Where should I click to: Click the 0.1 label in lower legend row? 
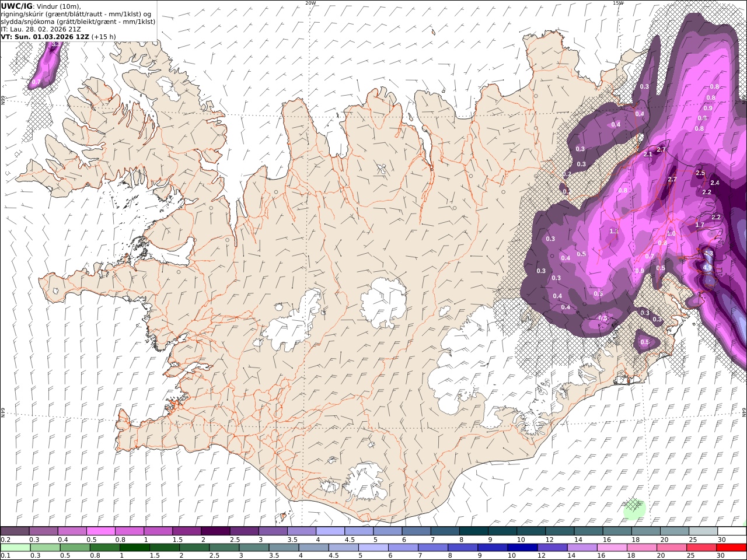coord(5,555)
